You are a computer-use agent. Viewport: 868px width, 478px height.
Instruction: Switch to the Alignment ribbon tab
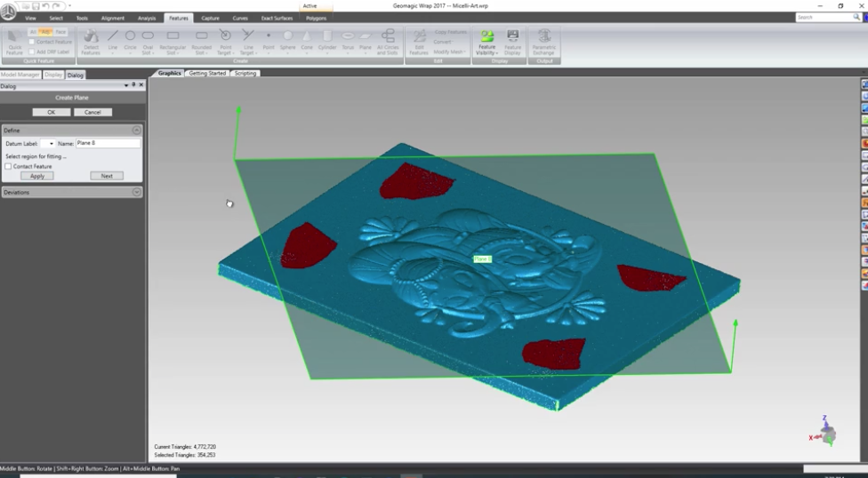112,19
